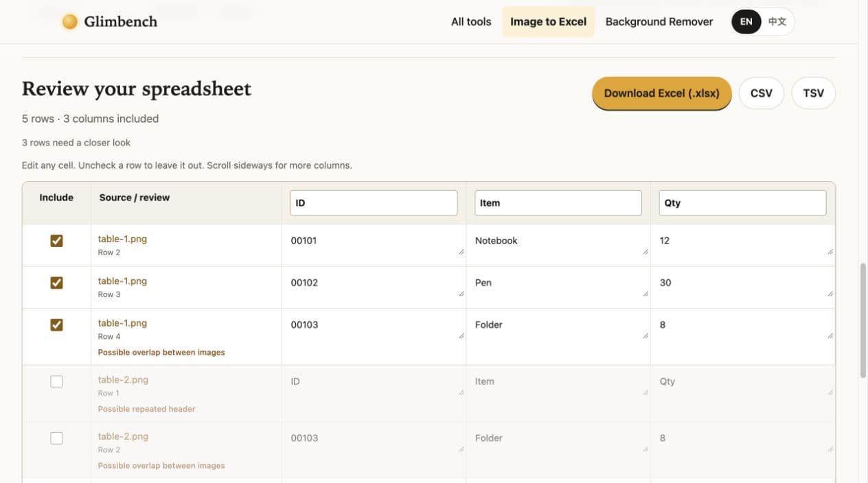The image size is (868, 483).
Task: Click the Qty cell with value 12
Action: (742, 245)
